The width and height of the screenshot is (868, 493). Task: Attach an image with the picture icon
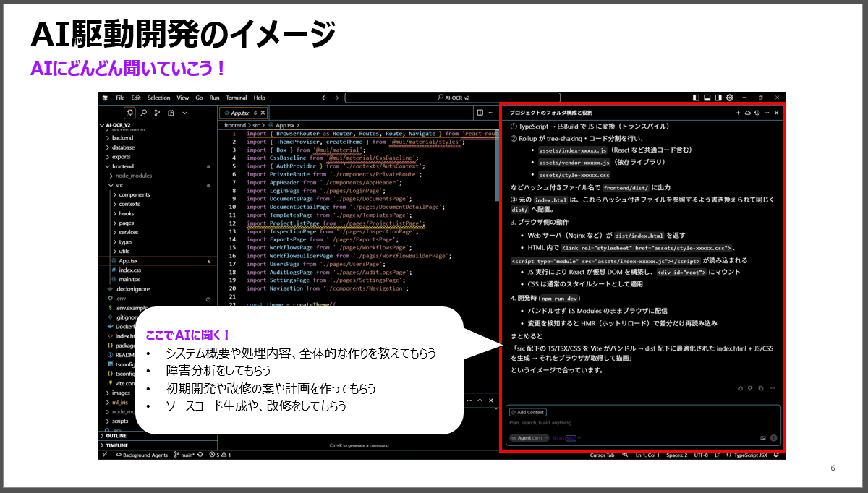coord(762,438)
